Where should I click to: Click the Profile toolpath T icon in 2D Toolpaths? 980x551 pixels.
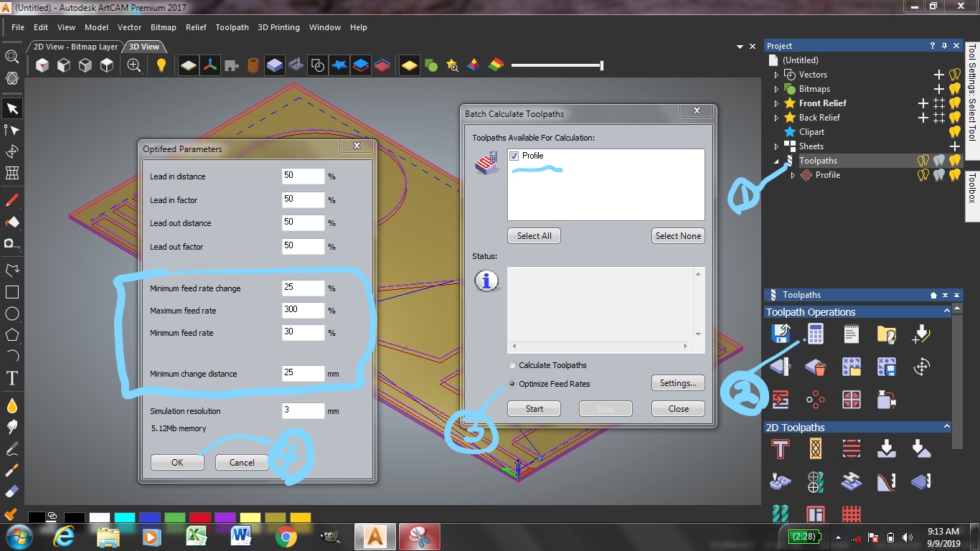[x=780, y=449]
